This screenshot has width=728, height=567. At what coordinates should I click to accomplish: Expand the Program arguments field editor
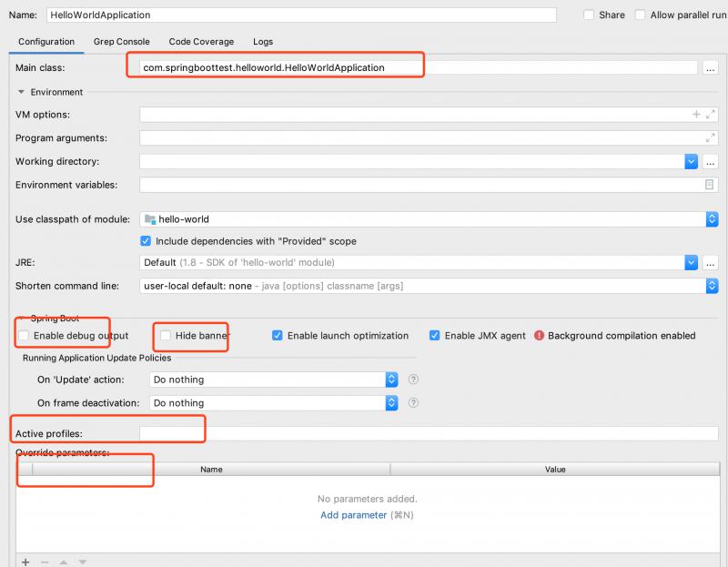[x=710, y=138]
